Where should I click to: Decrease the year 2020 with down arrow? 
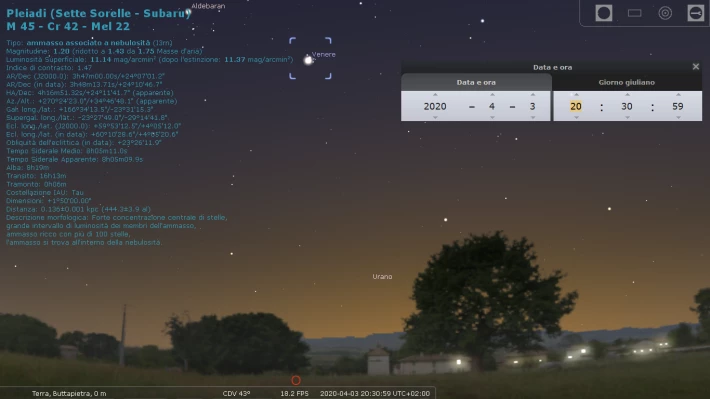pyautogui.click(x=435, y=117)
